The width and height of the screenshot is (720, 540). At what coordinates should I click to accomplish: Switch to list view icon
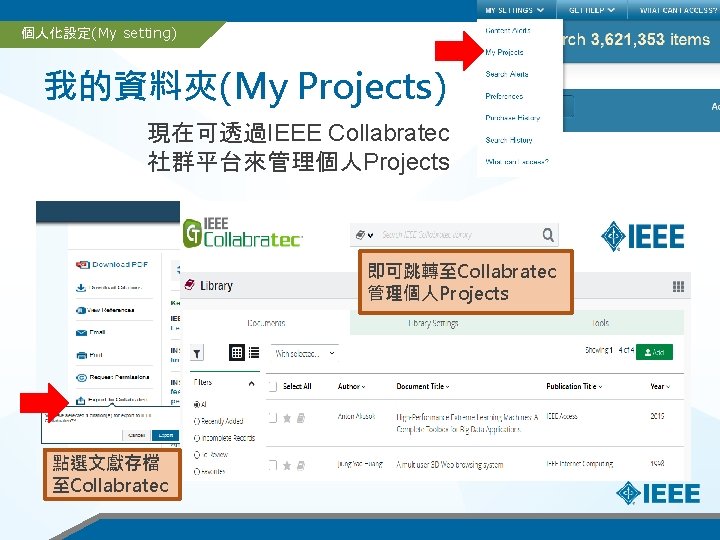pyautogui.click(x=254, y=353)
